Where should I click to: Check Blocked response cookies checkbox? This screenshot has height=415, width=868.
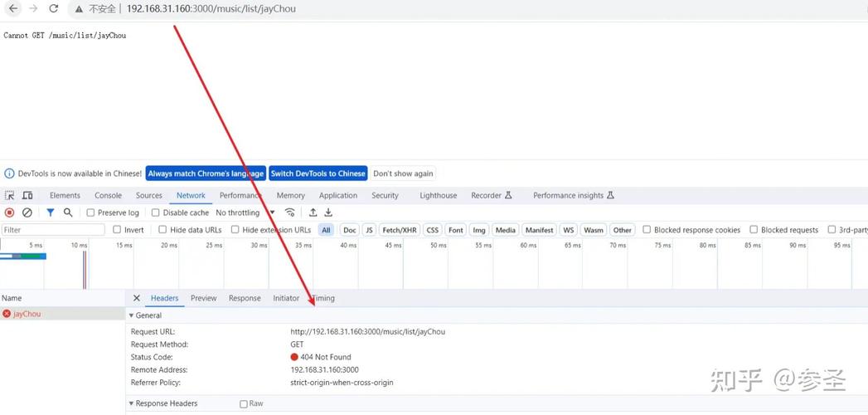tap(647, 229)
